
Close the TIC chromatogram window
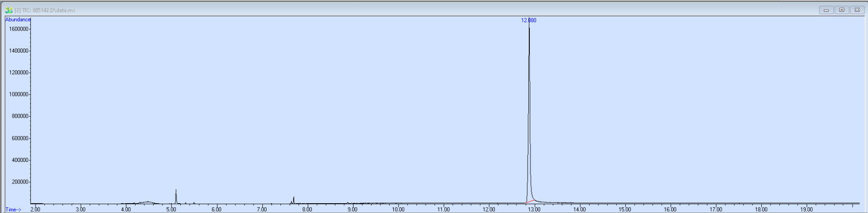(857, 10)
